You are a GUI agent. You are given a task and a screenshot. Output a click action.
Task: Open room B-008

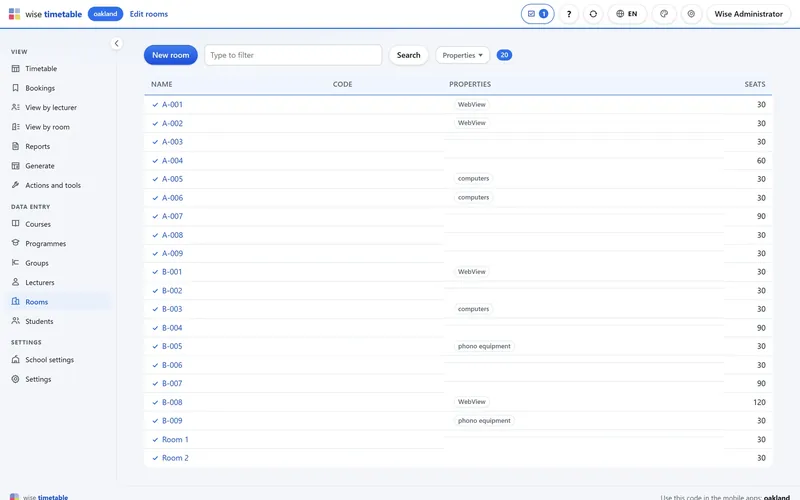tap(172, 402)
